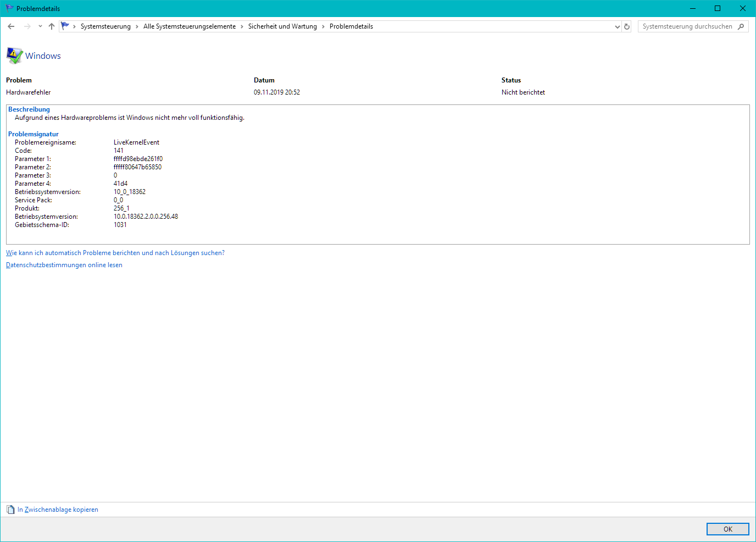Viewport: 756px width, 542px height.
Task: Click the Windows problem report icon
Action: click(x=14, y=56)
